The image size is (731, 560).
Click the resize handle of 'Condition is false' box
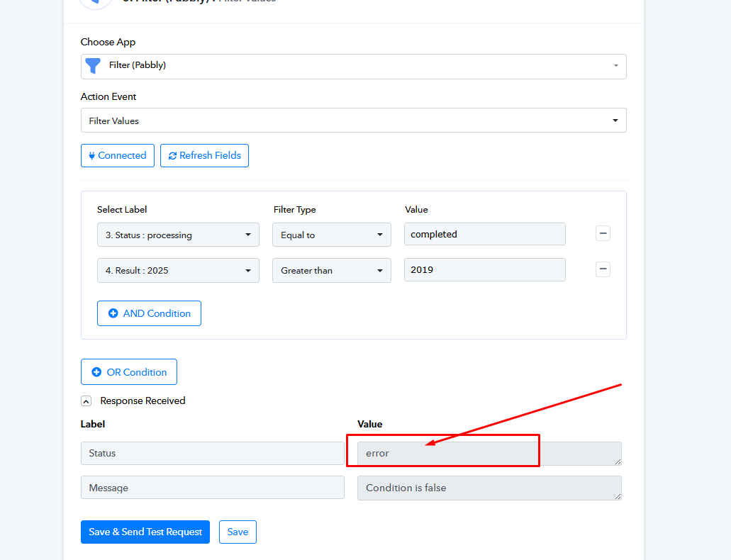point(618,497)
